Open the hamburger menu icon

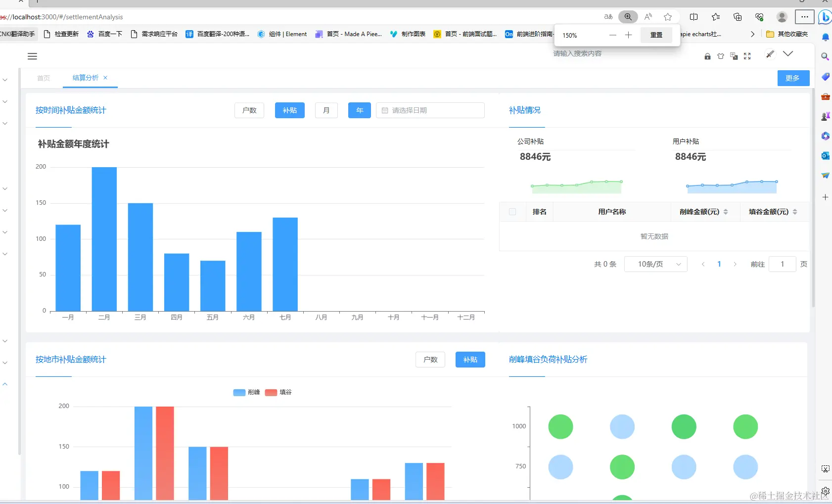click(32, 56)
